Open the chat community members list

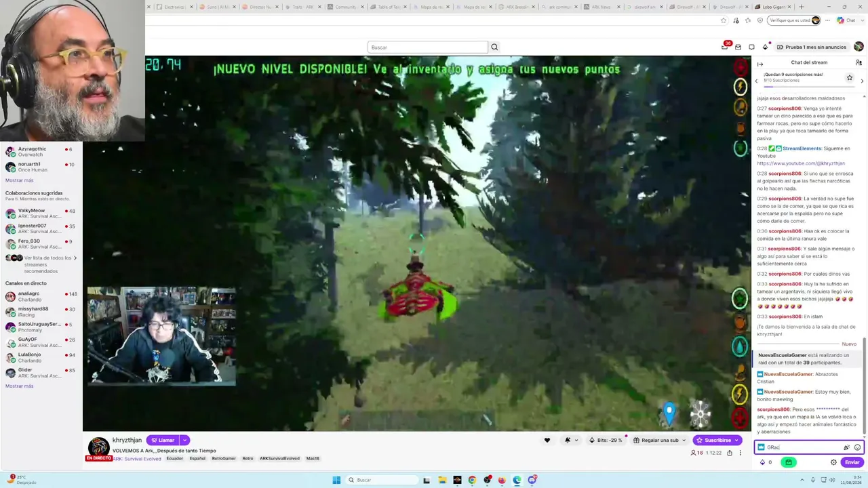pyautogui.click(x=859, y=62)
